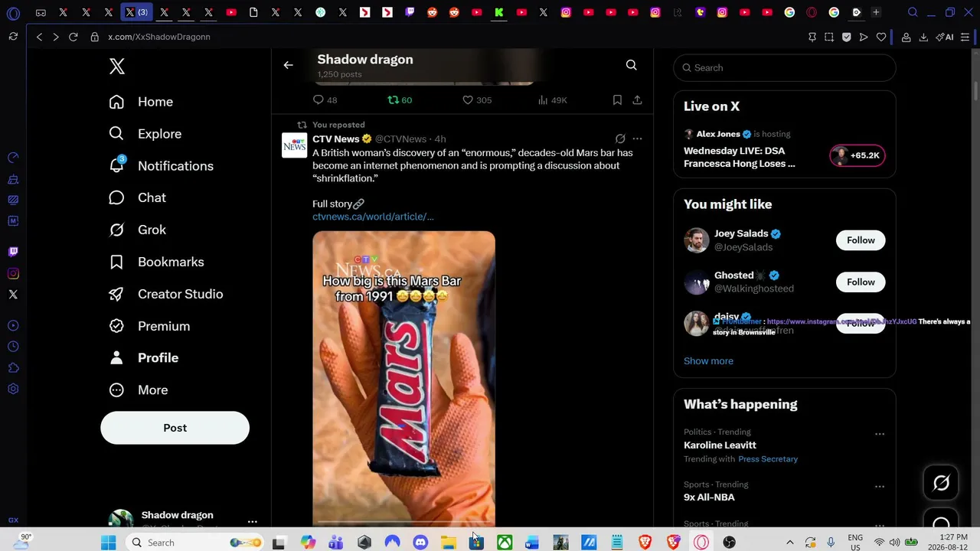The image size is (980, 551).
Task: Take a snapshot with the browser toolbar icon
Action: click(829, 37)
